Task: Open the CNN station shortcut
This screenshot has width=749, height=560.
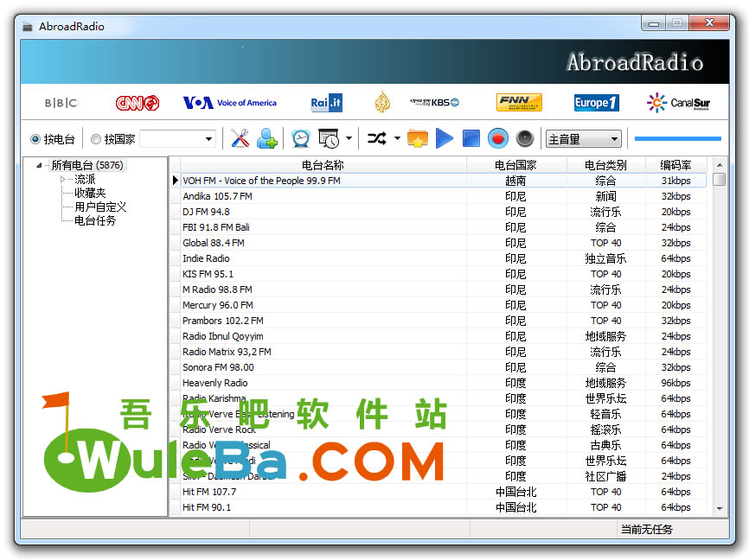Action: [138, 103]
